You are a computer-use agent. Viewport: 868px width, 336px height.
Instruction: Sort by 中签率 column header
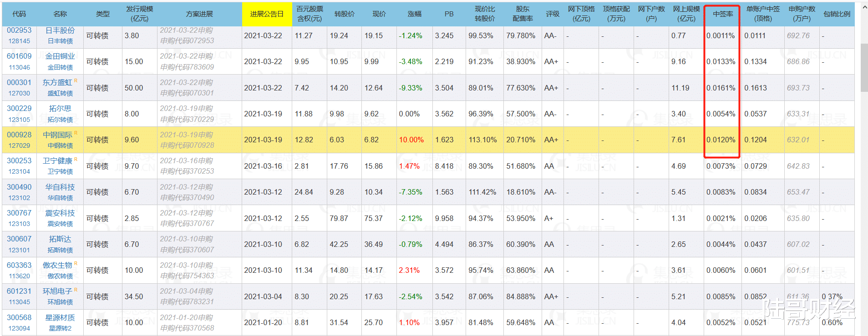tap(723, 14)
